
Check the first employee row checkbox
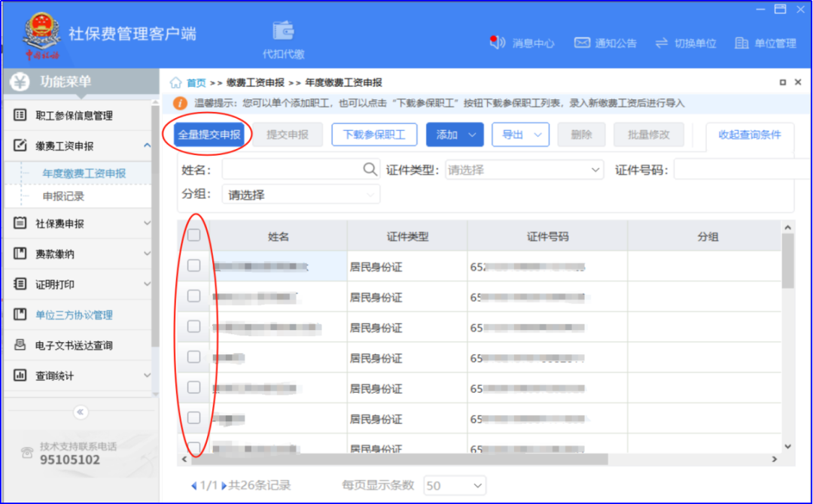194,266
